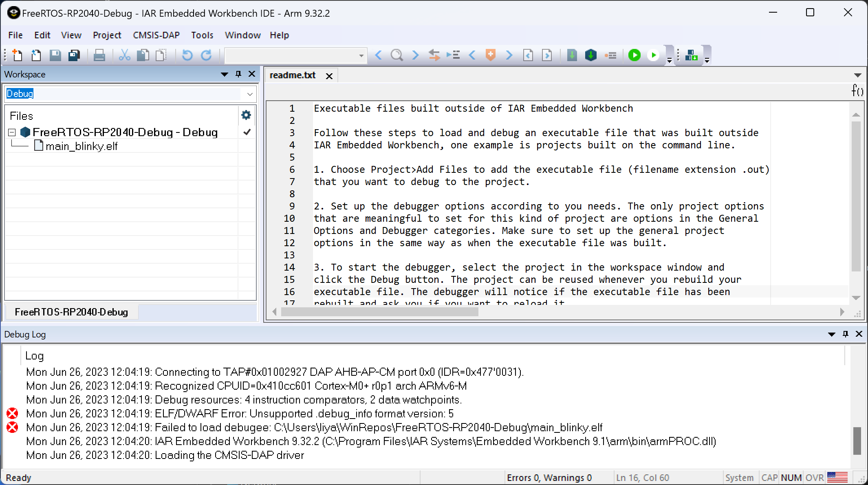868x485 pixels.
Task: Open the Save All toolbar icon
Action: pos(74,55)
